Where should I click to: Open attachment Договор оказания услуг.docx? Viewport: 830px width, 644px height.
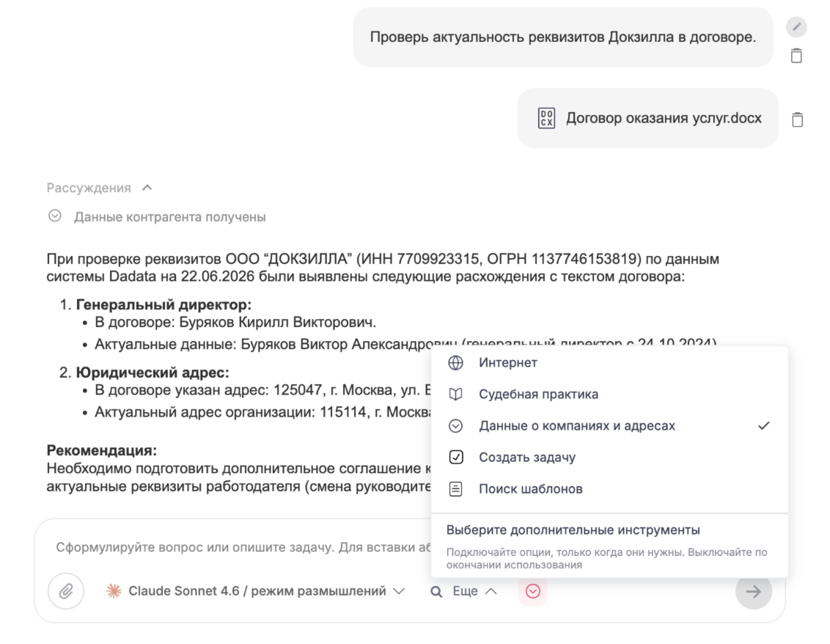(648, 118)
